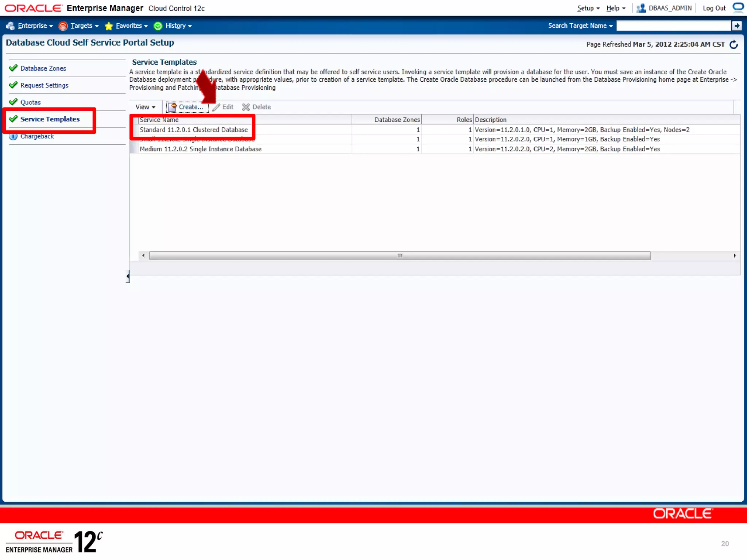
Task: Click the Chargeback info icon
Action: (x=13, y=136)
